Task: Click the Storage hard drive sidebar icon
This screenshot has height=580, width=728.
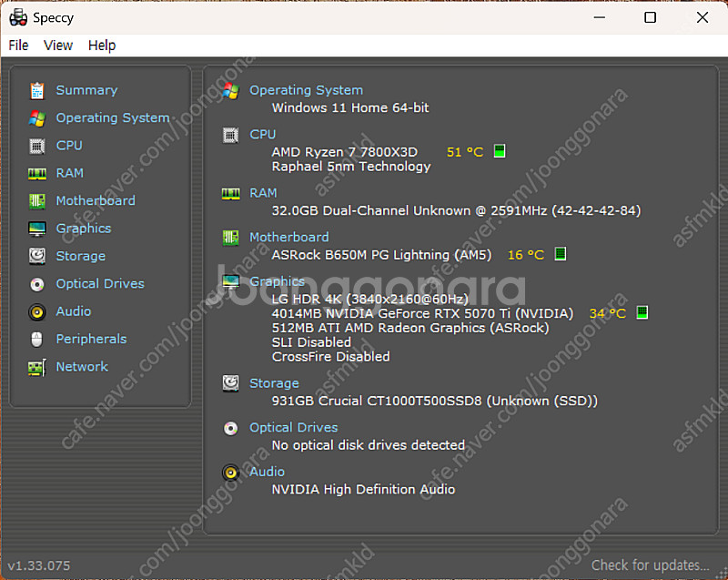Action: (x=37, y=257)
